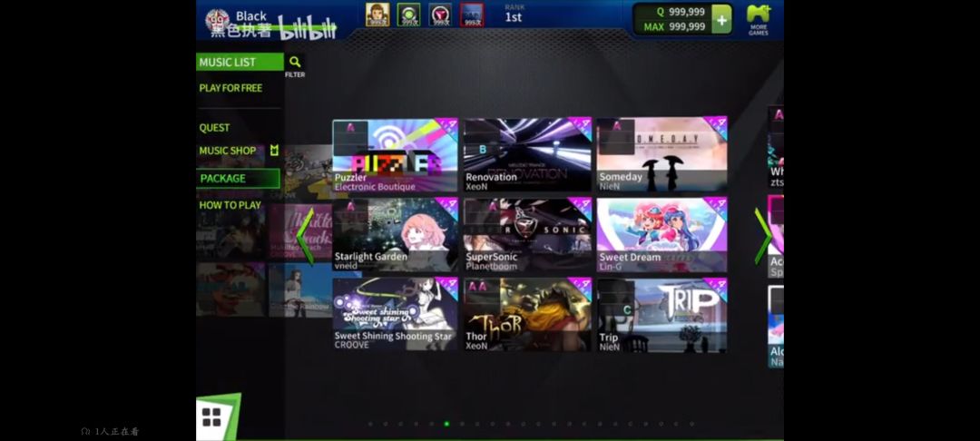
Task: Click the B rank badge on Renovation card
Action: point(483,150)
